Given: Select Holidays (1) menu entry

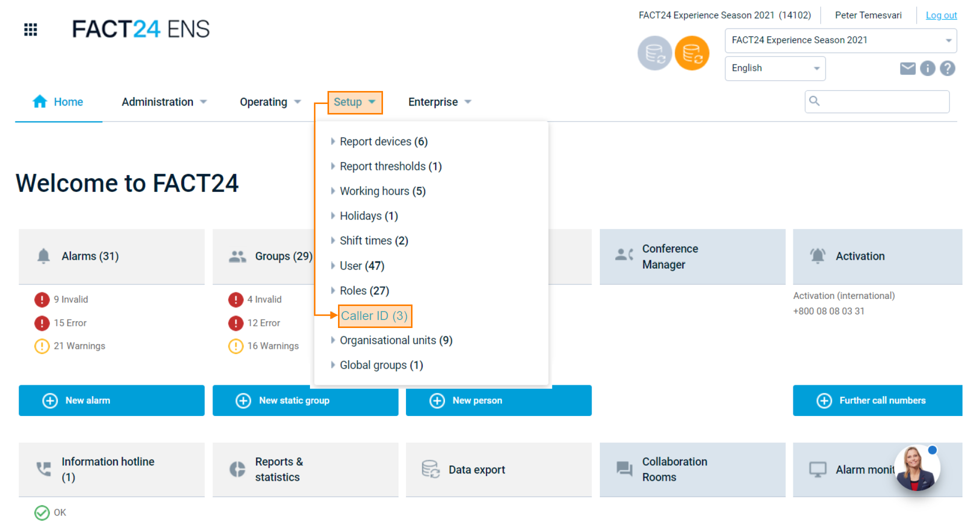Looking at the screenshot, I should coord(368,216).
